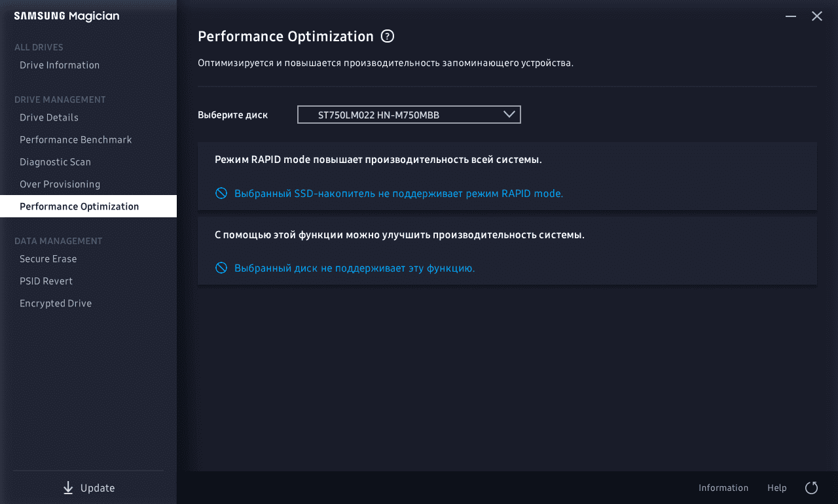Viewport: 838px width, 504px height.
Task: Click the prohibited icon beside RAPID mode message
Action: tap(221, 193)
